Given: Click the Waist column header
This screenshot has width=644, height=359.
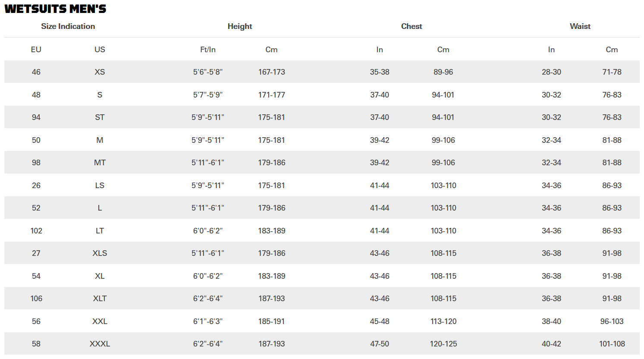Looking at the screenshot, I should pyautogui.click(x=580, y=26).
